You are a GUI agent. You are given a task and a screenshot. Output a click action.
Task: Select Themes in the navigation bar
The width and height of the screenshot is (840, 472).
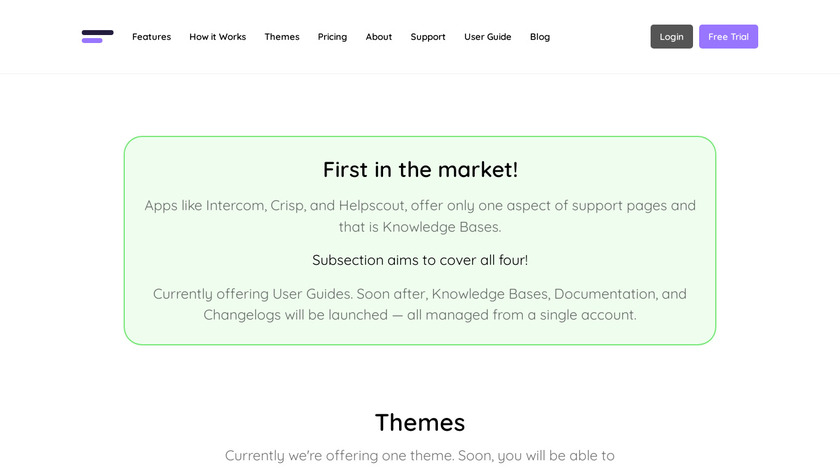[x=282, y=37]
